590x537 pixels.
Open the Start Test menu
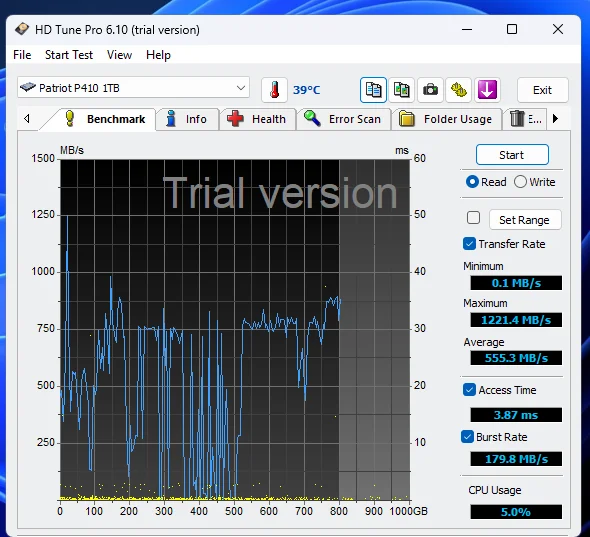(x=69, y=55)
